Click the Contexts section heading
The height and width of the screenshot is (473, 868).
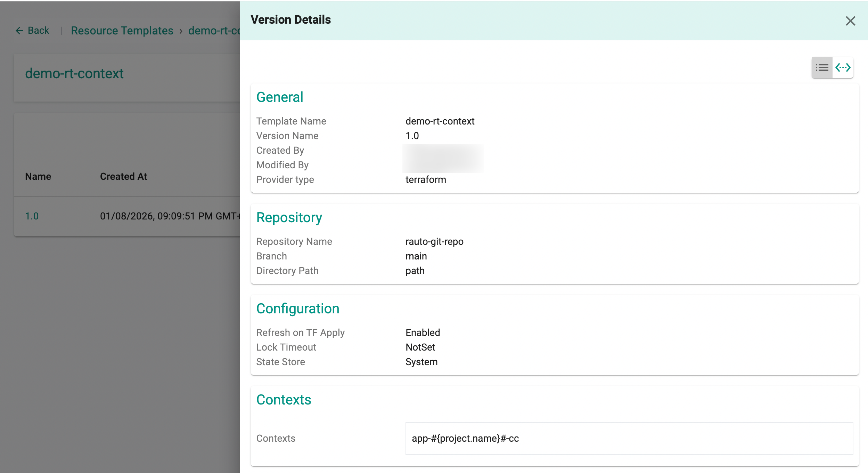284,400
